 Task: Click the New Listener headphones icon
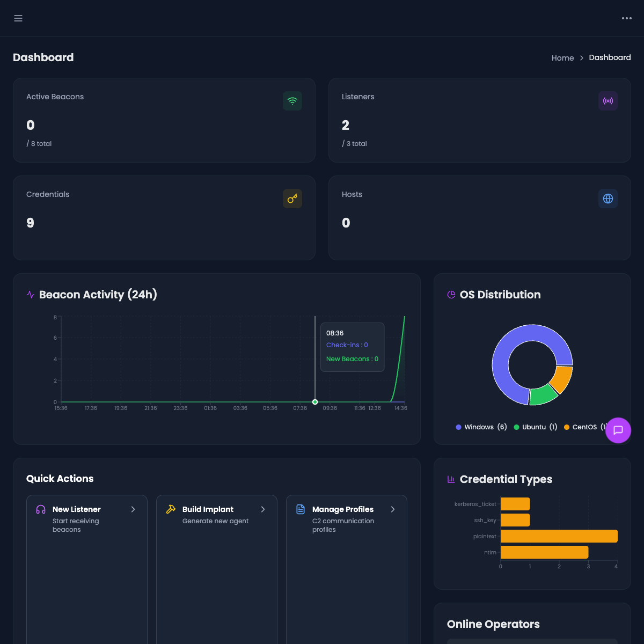click(x=41, y=509)
